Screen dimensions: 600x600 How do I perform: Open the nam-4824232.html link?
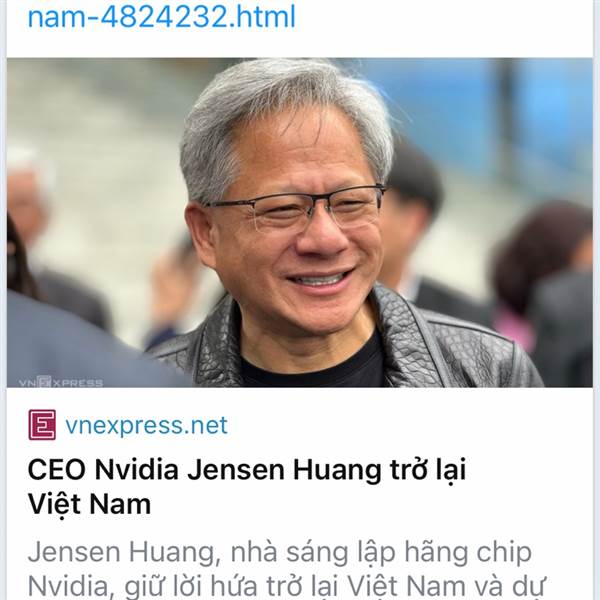pyautogui.click(x=161, y=16)
